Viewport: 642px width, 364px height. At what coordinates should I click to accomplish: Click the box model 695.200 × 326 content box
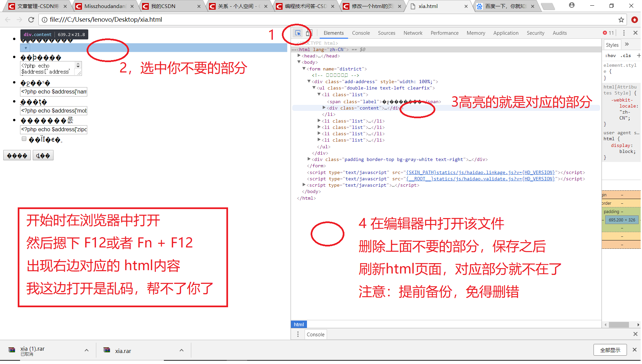point(622,220)
